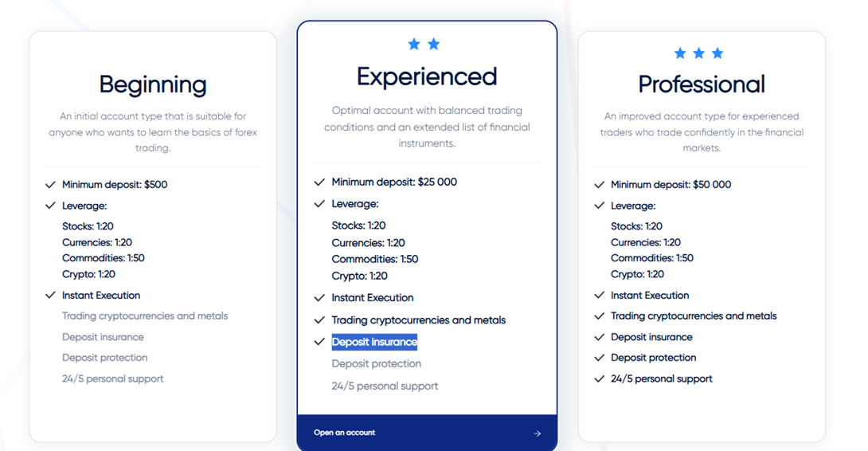868x451 pixels.
Task: Click the Experienced account title
Action: tap(427, 76)
